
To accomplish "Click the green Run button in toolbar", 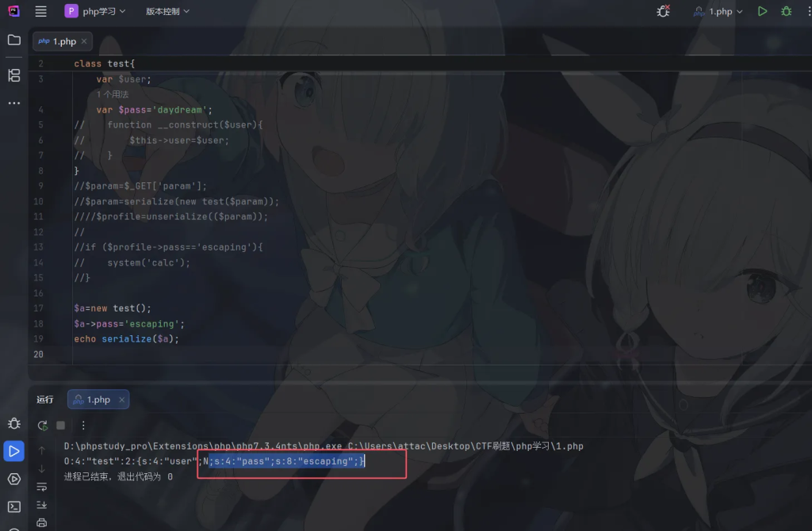I will pyautogui.click(x=762, y=12).
